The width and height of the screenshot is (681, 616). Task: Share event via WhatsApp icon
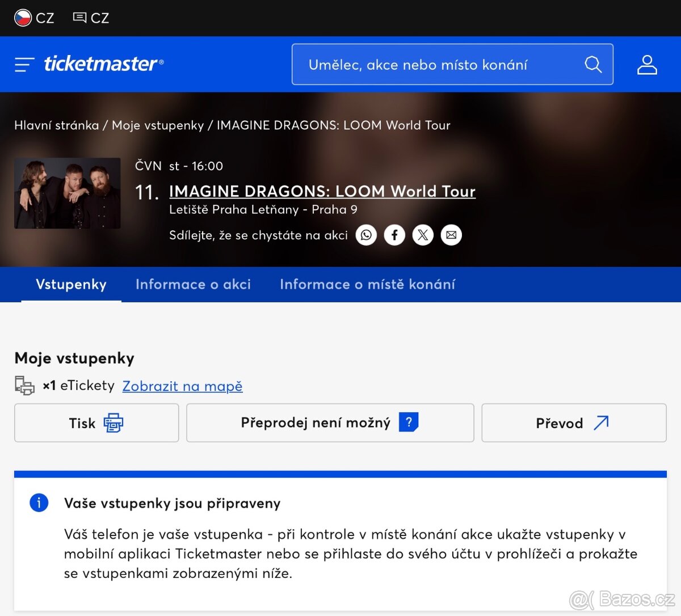point(366,235)
